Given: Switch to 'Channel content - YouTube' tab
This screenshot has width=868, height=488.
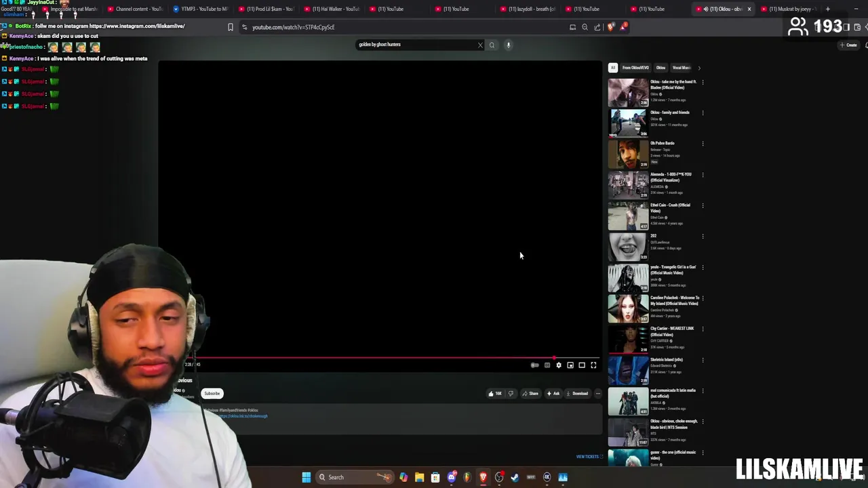Looking at the screenshot, I should click(x=135, y=9).
